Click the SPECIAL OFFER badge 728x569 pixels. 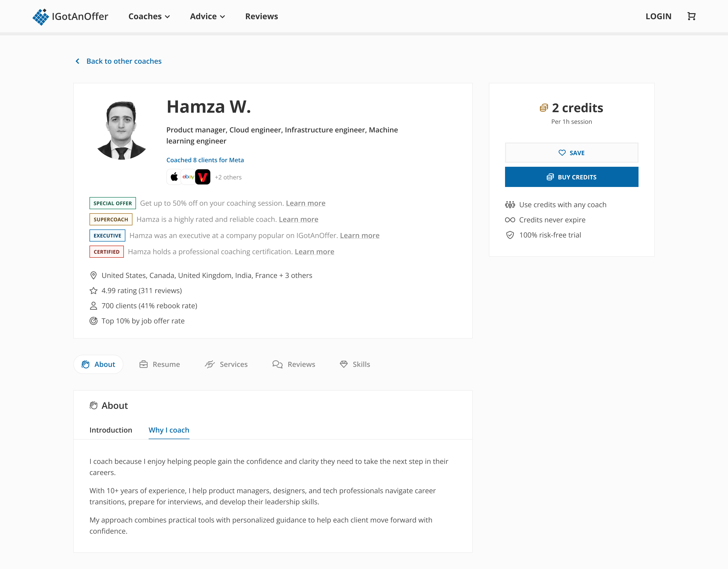pos(113,203)
